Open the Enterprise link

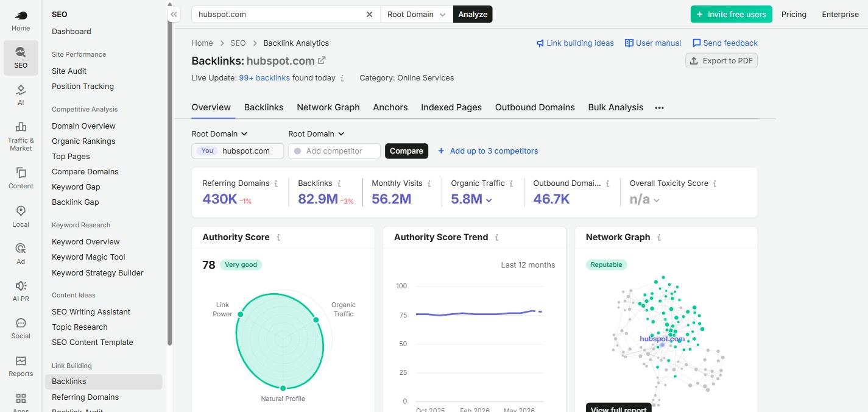[840, 14]
